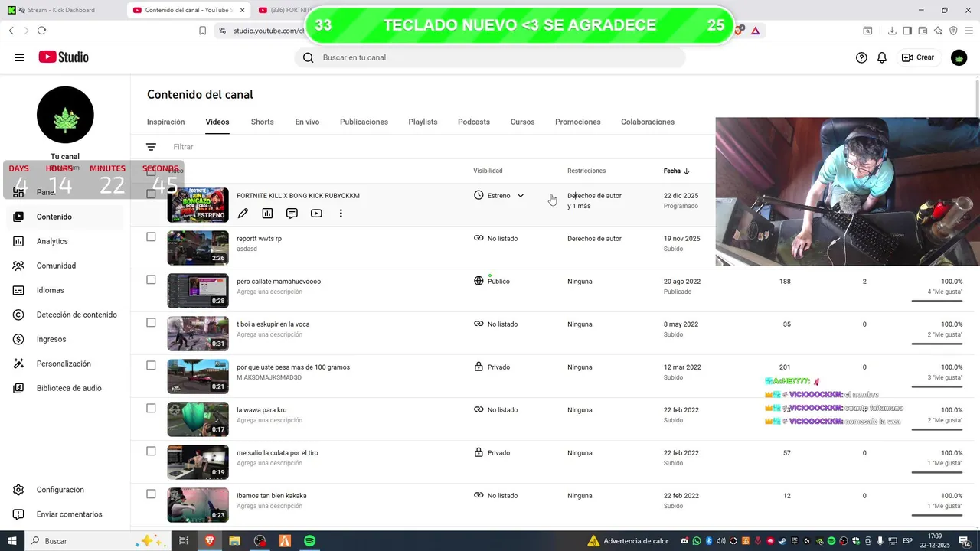
Task: Click the YouTube Studio logo
Action: (64, 57)
